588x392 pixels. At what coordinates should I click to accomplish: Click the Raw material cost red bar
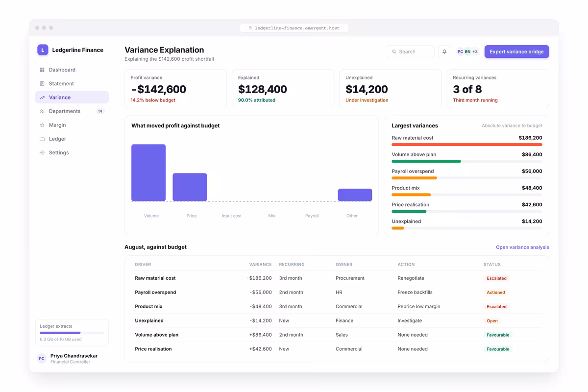(467, 145)
